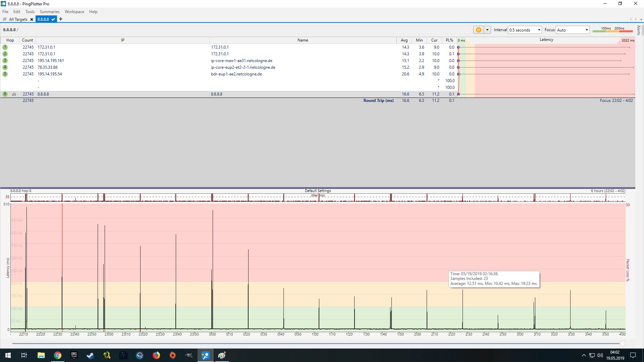Image resolution: width=644 pixels, height=362 pixels.
Task: Click the Avg column header
Action: coord(404,40)
